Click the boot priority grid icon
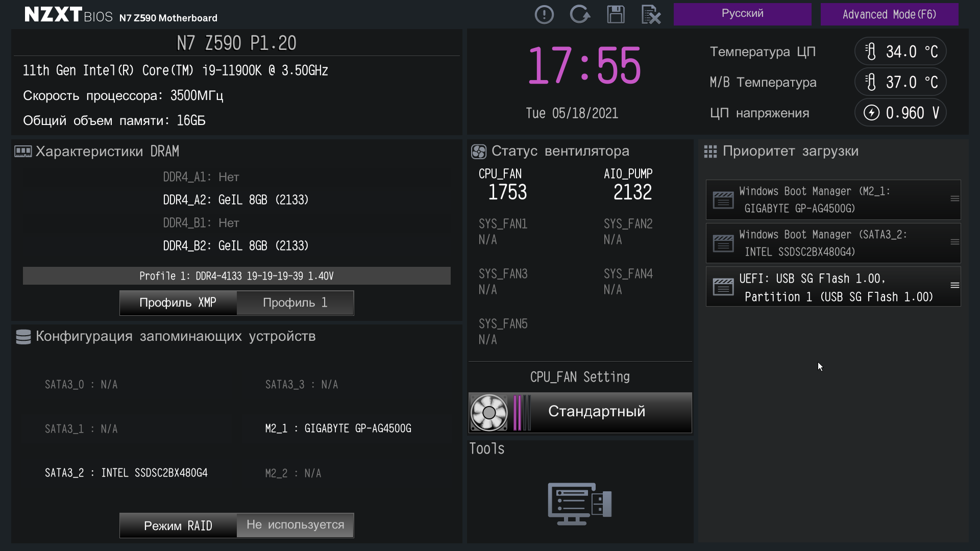 pyautogui.click(x=710, y=152)
